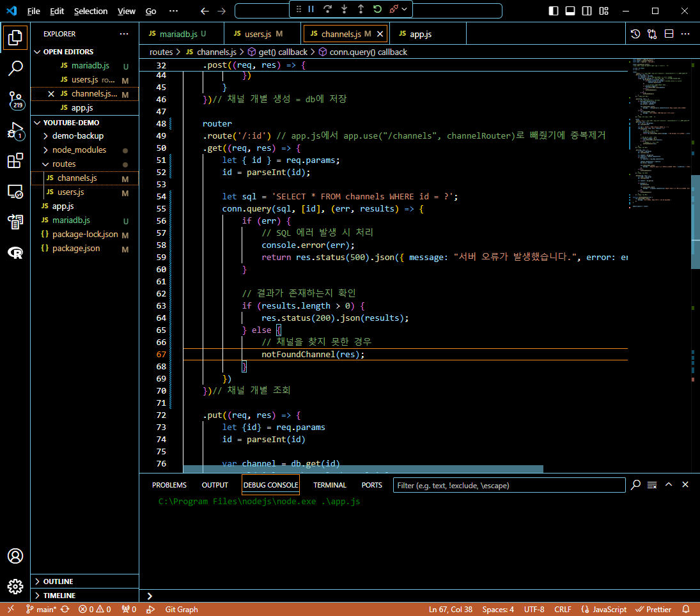Go forward in navigation history
Screen dimensions: 700x616
(x=221, y=11)
